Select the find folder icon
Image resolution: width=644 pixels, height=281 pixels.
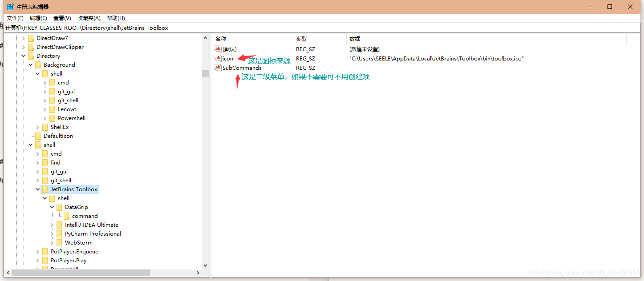click(x=45, y=163)
